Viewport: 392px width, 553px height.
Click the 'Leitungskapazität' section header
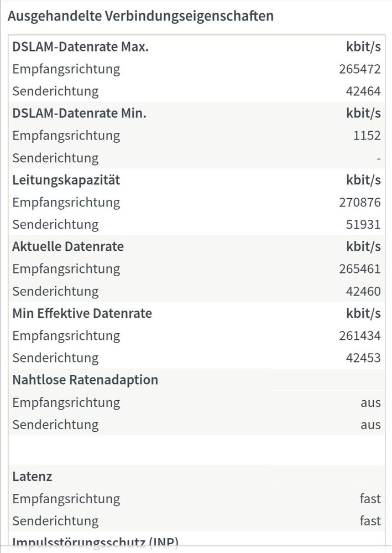(66, 180)
